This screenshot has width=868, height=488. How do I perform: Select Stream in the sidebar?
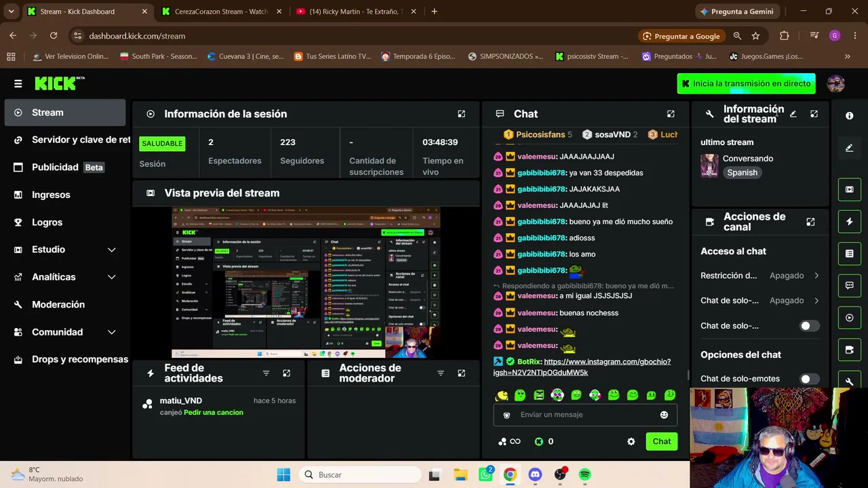click(65, 113)
